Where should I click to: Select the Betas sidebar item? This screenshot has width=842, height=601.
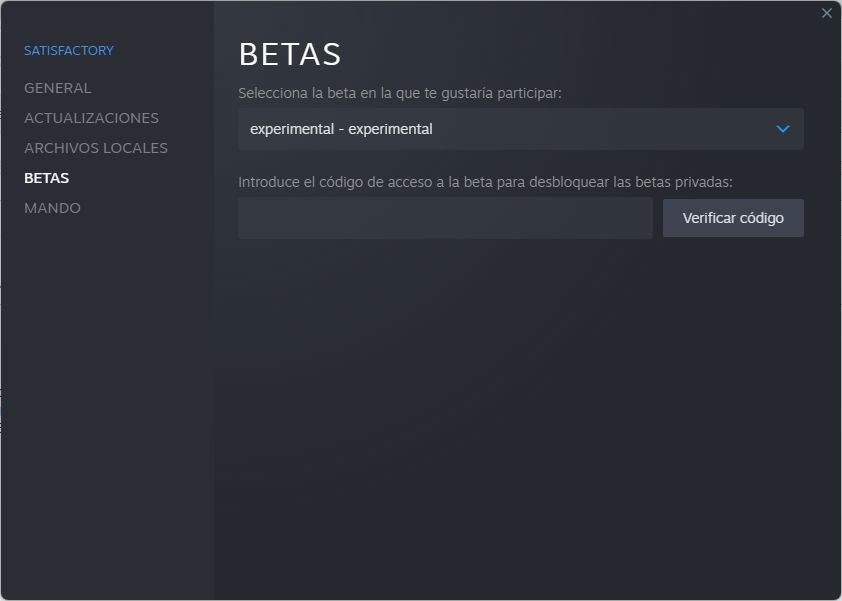pos(46,178)
